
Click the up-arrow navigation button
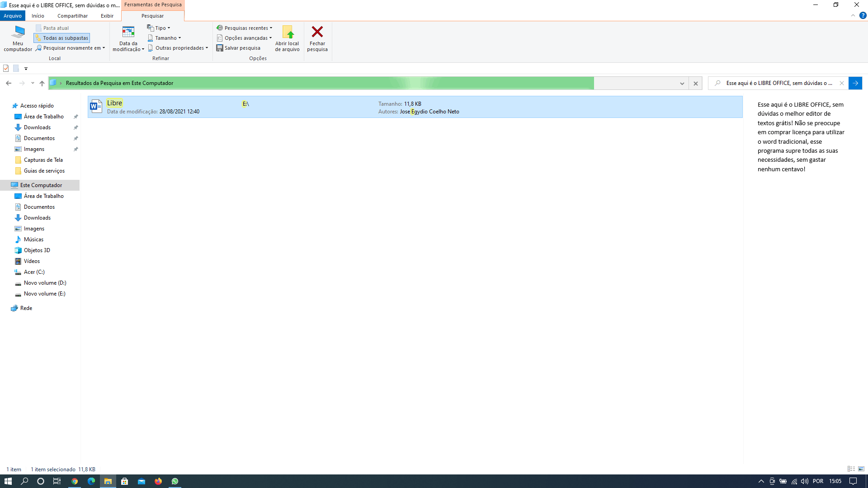[42, 83]
